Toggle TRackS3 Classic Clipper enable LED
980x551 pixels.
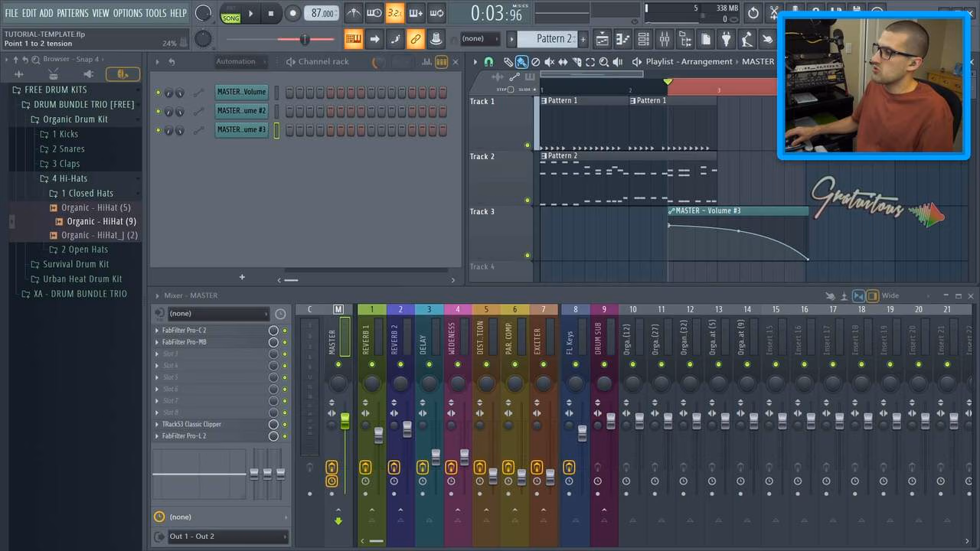pyautogui.click(x=285, y=424)
